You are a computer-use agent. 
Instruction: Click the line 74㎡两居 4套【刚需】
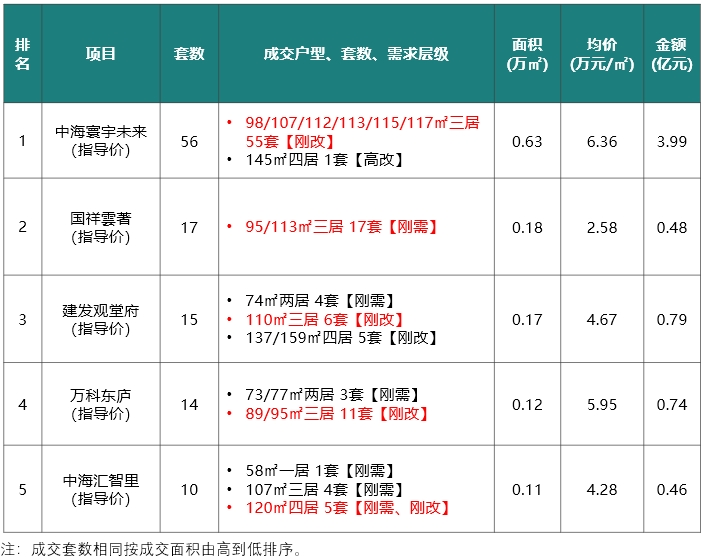tap(320, 301)
